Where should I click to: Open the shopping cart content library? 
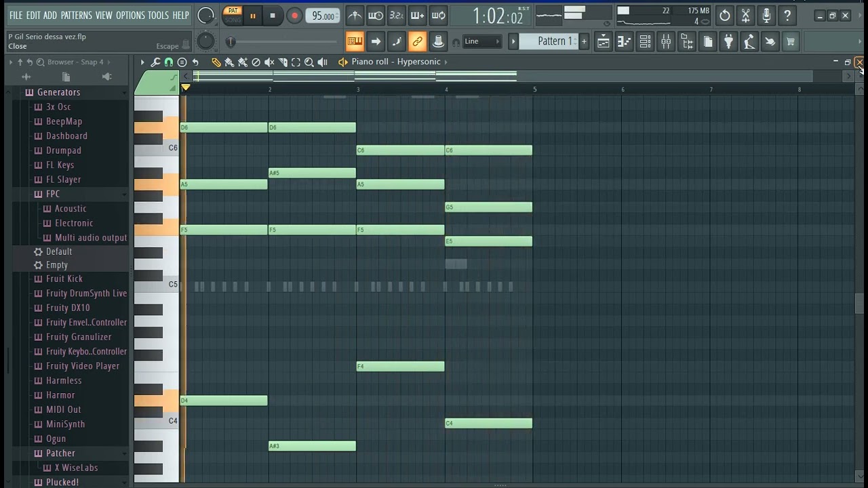coord(791,42)
